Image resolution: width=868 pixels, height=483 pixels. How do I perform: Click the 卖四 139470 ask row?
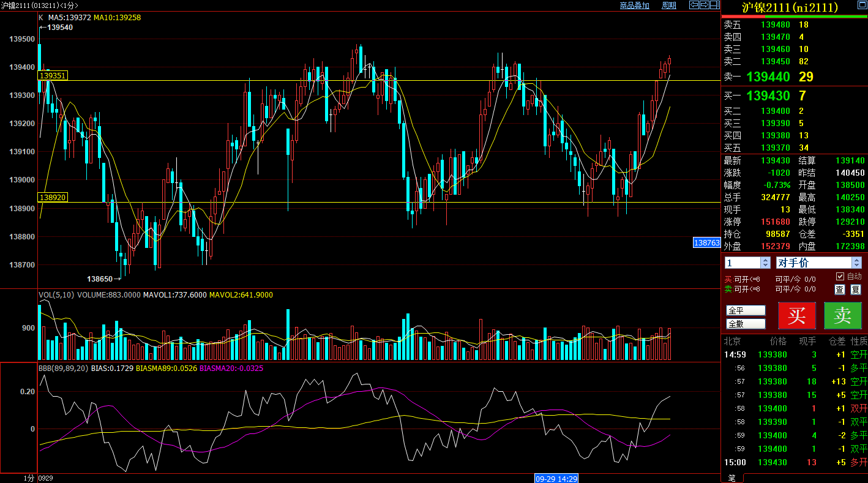(x=795, y=37)
